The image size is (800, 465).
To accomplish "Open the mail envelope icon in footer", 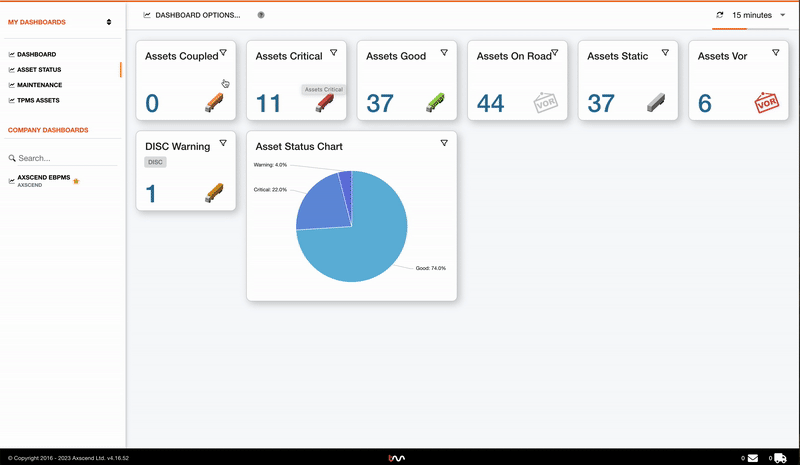I will coord(753,458).
